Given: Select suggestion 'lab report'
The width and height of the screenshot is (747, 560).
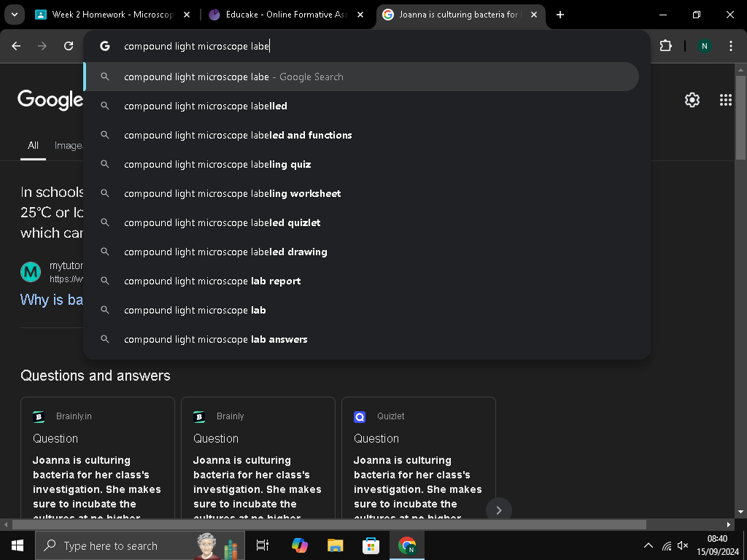Looking at the screenshot, I should tap(362, 281).
